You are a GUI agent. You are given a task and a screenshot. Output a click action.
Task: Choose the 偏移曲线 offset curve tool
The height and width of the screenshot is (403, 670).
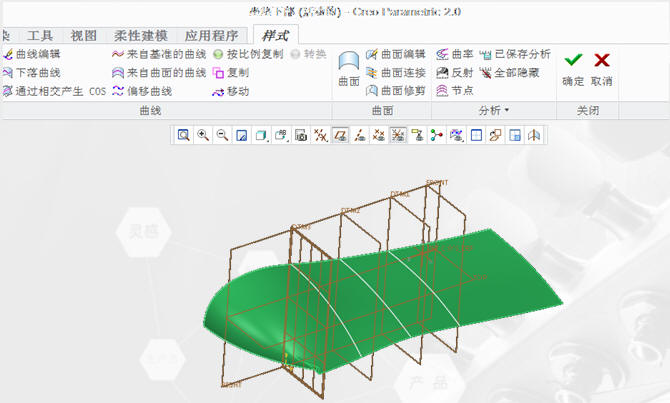pos(142,91)
